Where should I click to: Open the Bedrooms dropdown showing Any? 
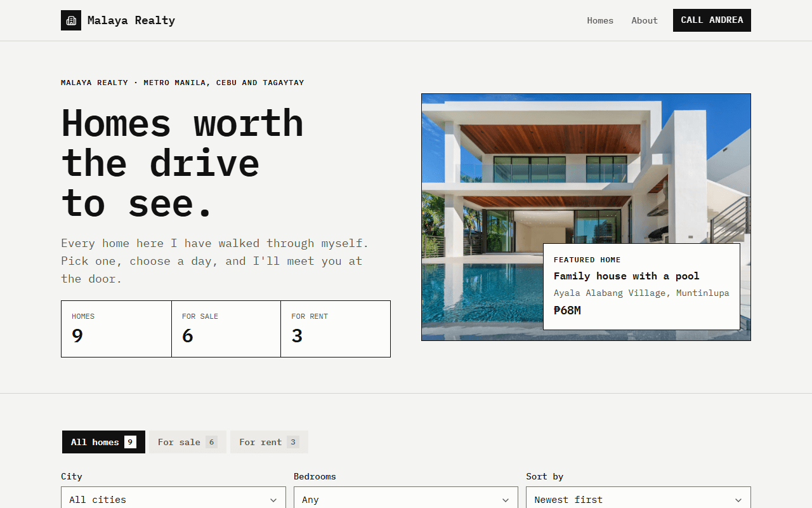(406, 499)
